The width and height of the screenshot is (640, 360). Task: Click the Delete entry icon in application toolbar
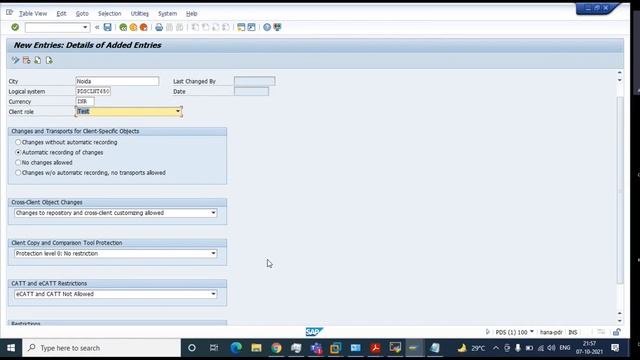tap(27, 60)
